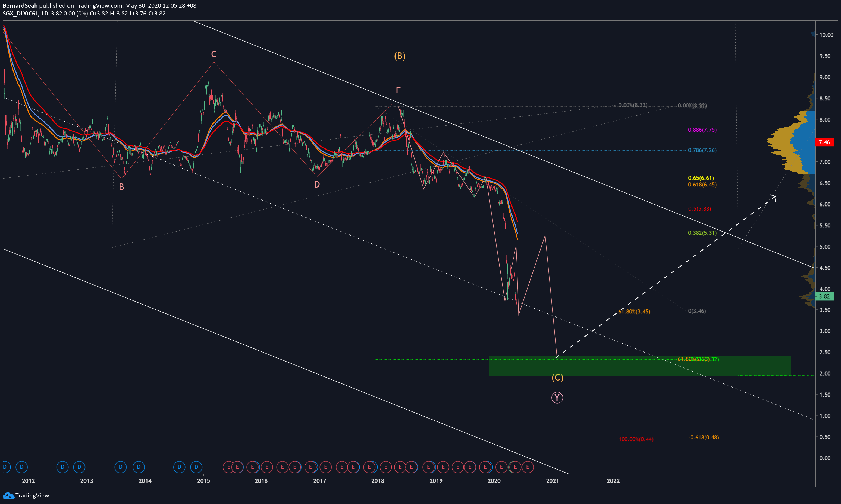
Task: Click the pink C wave label near 2015
Action: tap(214, 54)
